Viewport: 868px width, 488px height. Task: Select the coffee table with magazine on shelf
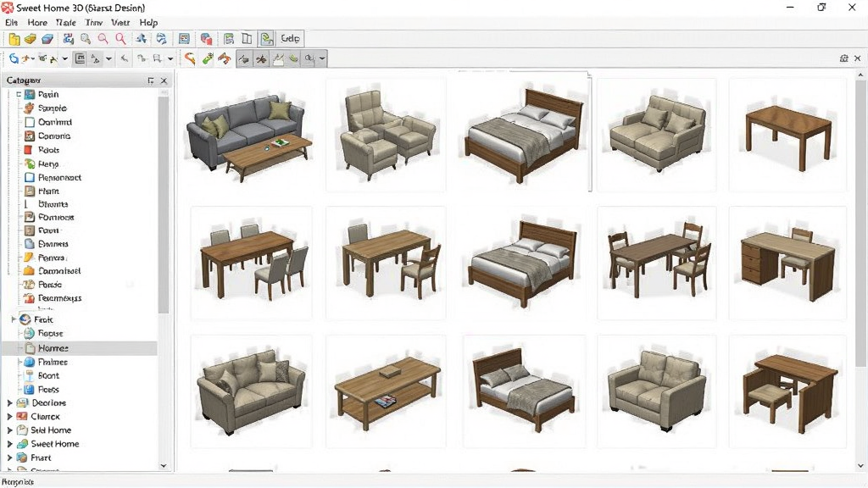[386, 391]
